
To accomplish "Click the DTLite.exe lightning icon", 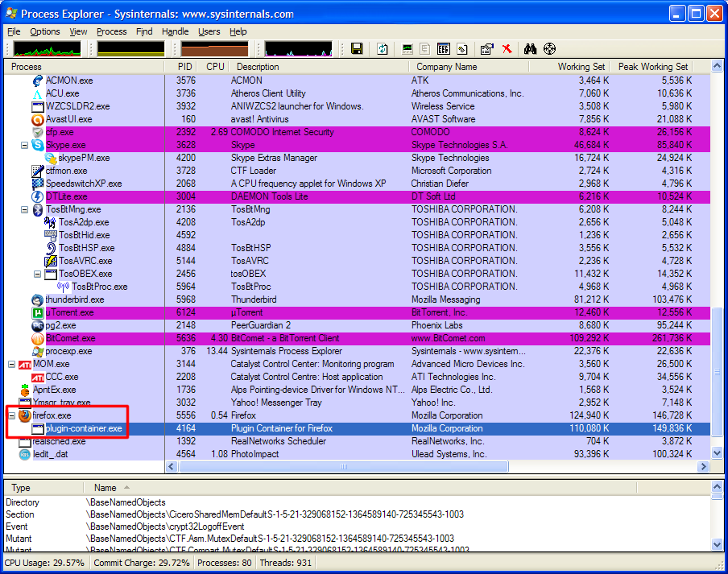I will coord(38,196).
